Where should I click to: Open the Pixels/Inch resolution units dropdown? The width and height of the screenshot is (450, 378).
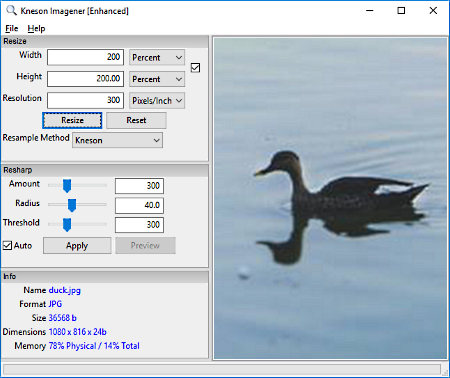click(157, 100)
